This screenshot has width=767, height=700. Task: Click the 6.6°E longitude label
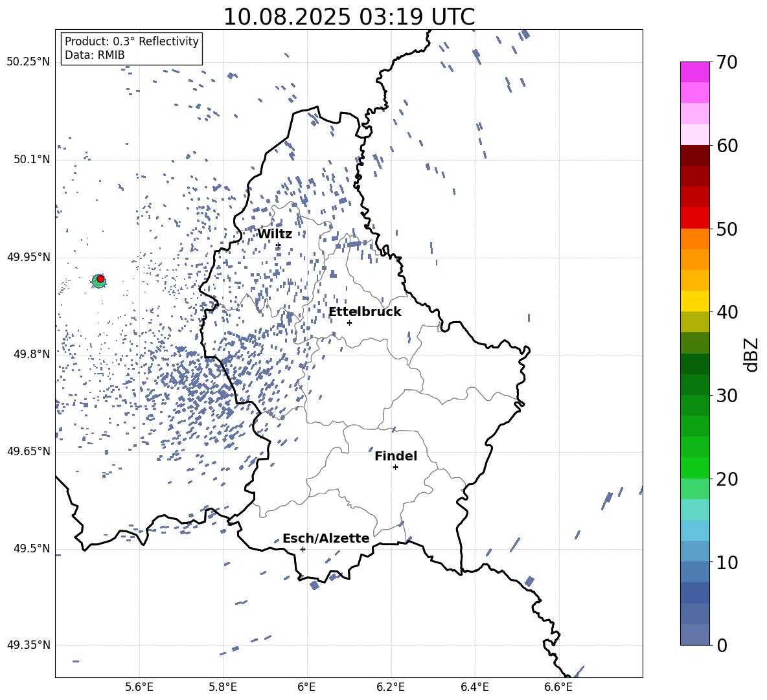click(x=558, y=688)
